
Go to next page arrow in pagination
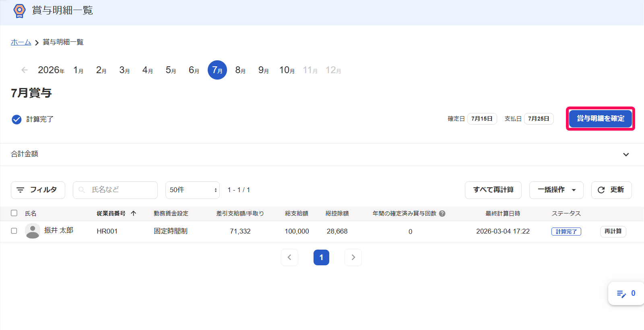click(x=353, y=257)
